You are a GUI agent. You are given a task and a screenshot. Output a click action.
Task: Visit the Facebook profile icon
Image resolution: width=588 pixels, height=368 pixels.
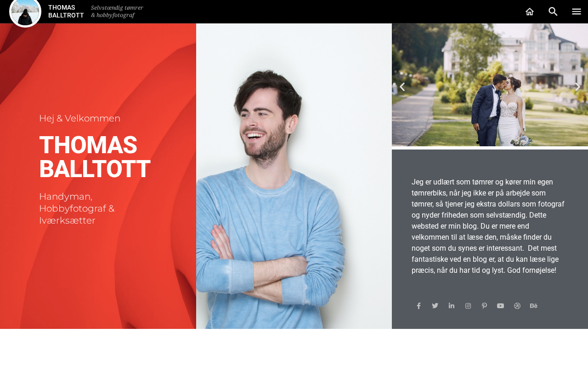(418, 306)
